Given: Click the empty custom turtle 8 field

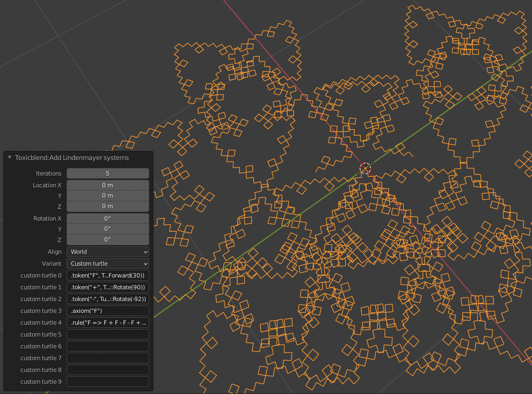Looking at the screenshot, I should (x=107, y=370).
